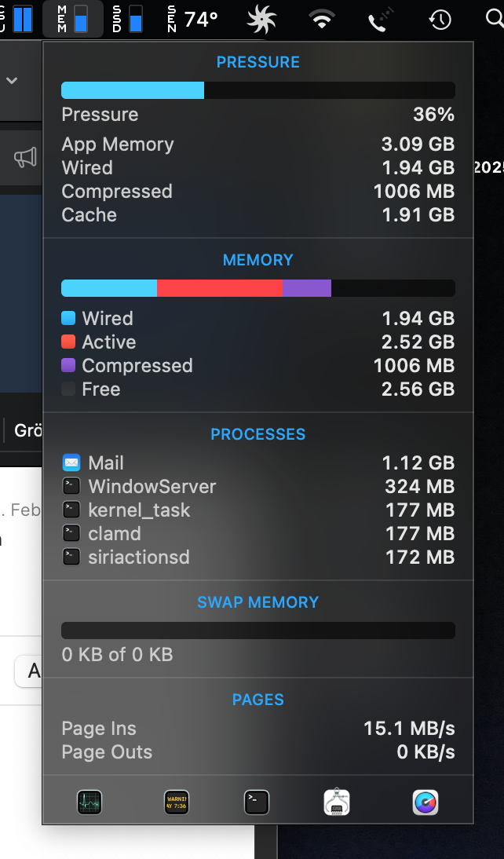Screen dimensions: 504x859
Task: Click the megaphone icon in the background window
Action: coord(25,158)
